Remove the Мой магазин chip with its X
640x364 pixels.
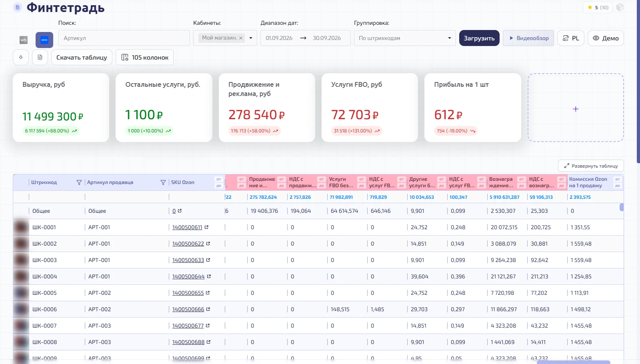pyautogui.click(x=241, y=38)
